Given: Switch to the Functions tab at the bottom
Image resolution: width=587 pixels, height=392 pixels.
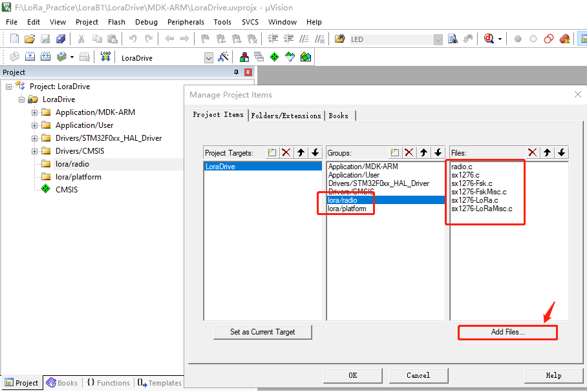Looking at the screenshot, I should tap(109, 383).
